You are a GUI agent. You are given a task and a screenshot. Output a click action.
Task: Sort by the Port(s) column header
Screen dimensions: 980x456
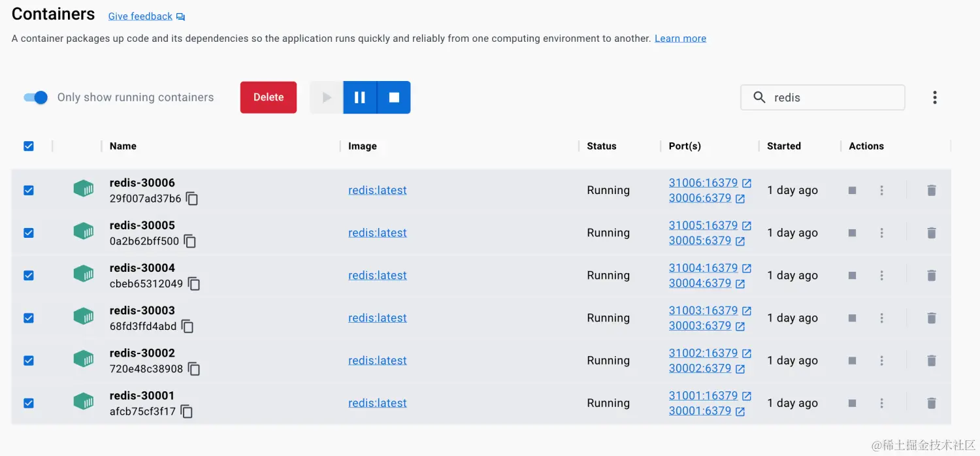coord(685,146)
